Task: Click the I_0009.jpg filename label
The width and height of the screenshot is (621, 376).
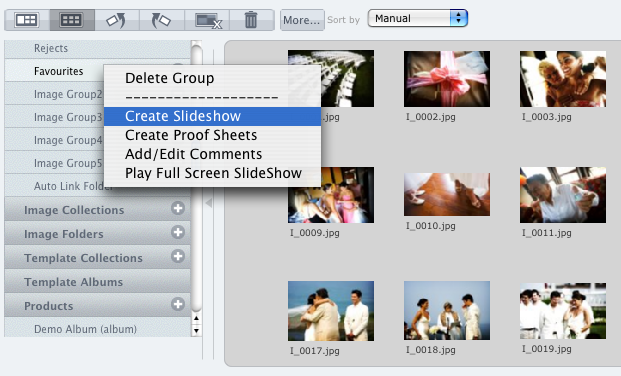Action: click(314, 233)
